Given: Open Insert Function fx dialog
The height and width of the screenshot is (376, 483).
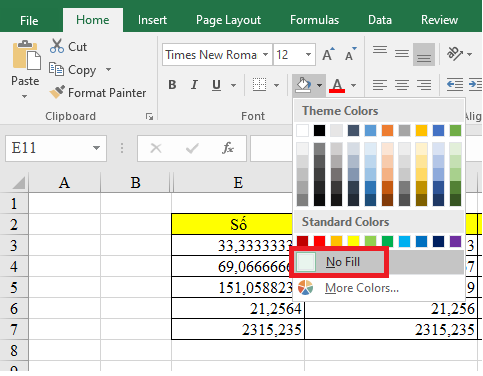Looking at the screenshot, I should tap(228, 148).
